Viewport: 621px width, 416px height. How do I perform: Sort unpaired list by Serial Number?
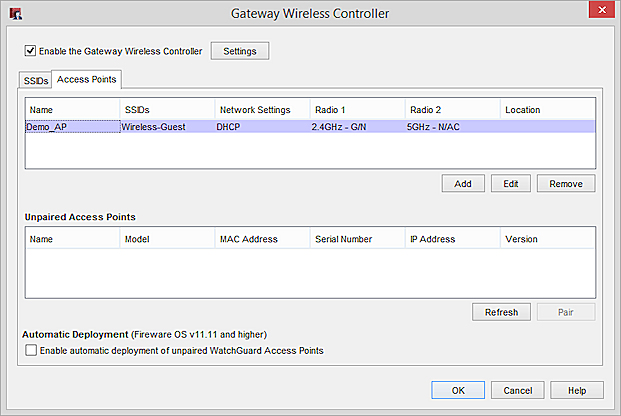[x=354, y=239]
